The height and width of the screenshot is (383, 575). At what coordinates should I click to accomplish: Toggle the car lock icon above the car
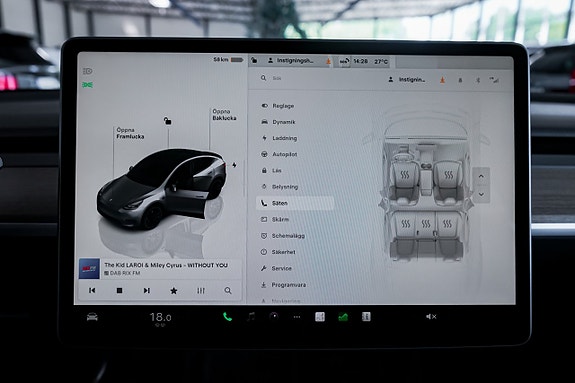(x=168, y=121)
